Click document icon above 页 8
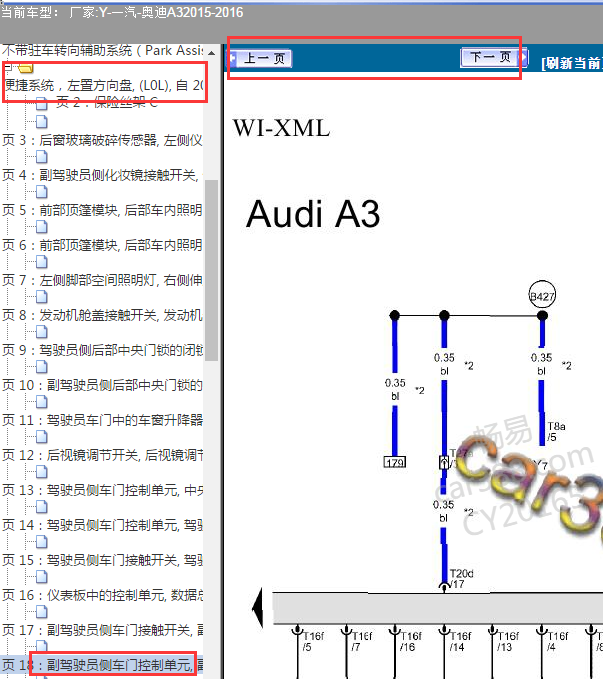603x679 pixels. [42, 297]
